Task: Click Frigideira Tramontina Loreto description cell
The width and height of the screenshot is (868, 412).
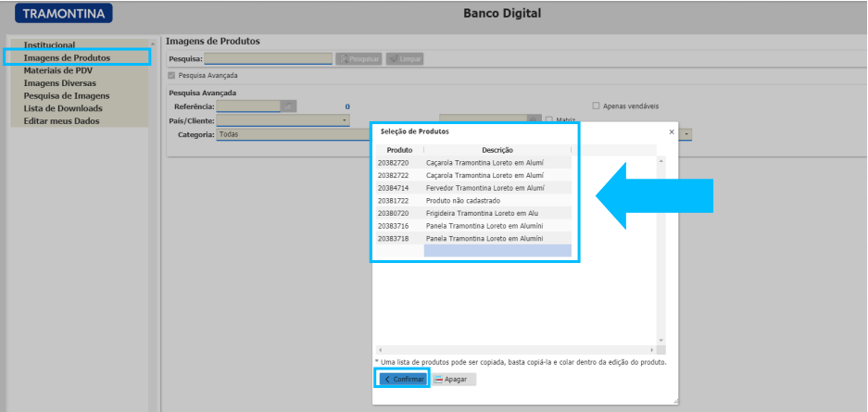Action: point(497,214)
